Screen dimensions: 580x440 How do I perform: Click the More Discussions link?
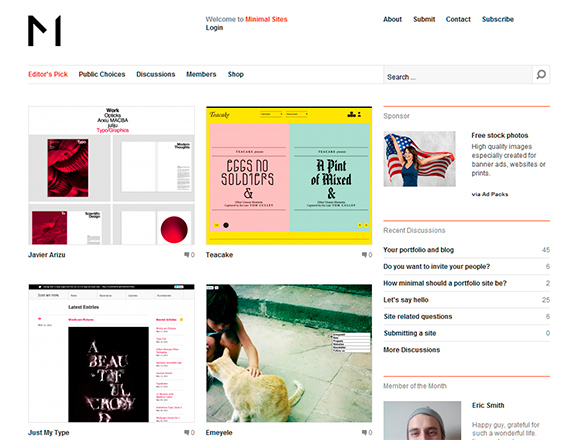(x=412, y=350)
